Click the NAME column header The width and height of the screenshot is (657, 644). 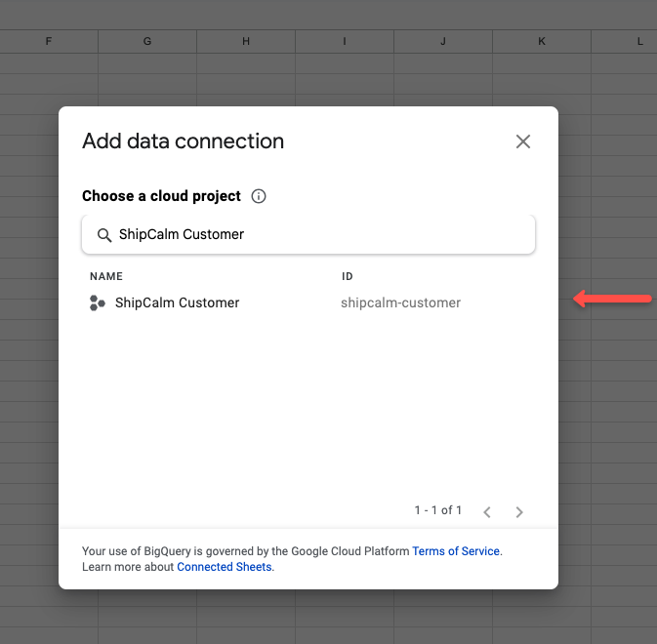click(106, 276)
